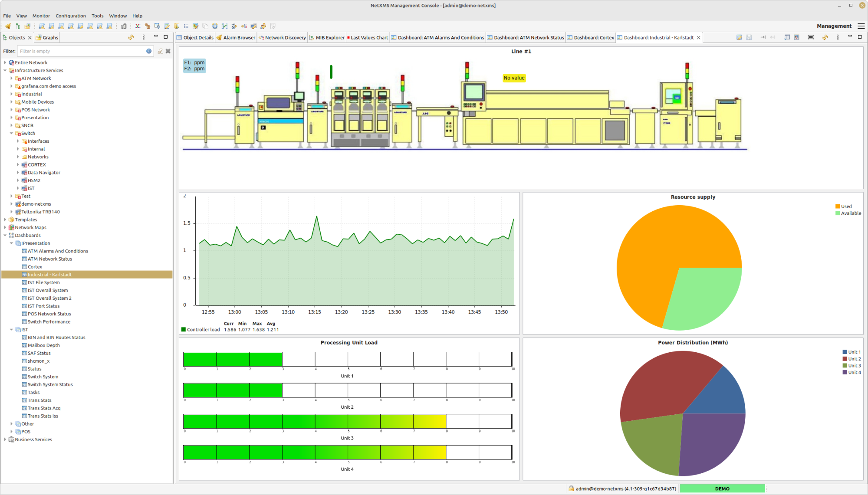Collapse the Switch tree node
This screenshot has height=495, width=868.
pyautogui.click(x=12, y=134)
